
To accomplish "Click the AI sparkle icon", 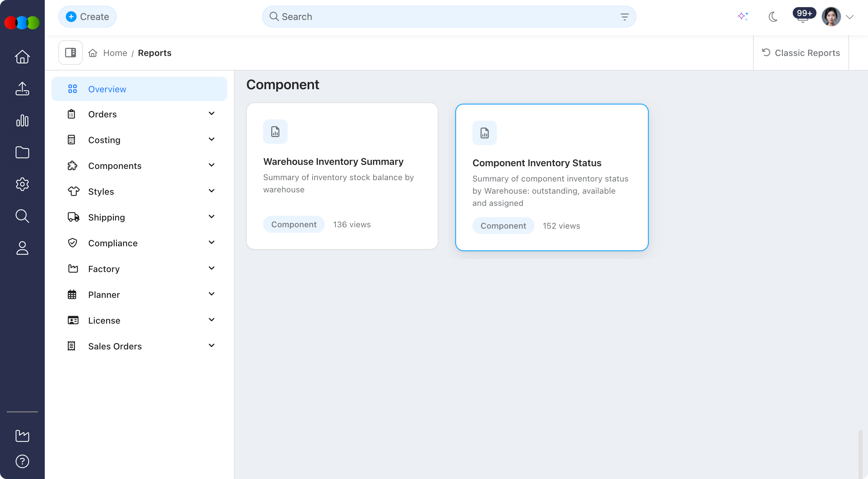I will pyautogui.click(x=743, y=16).
